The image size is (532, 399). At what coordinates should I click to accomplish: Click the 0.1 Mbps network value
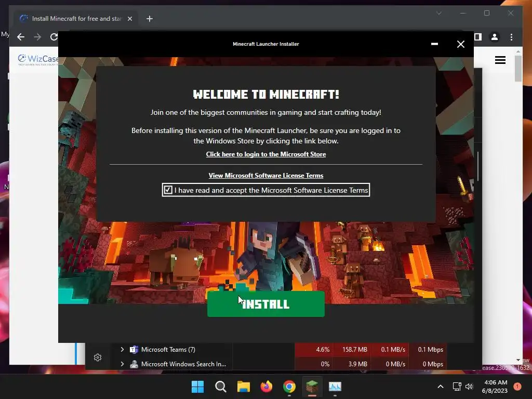coord(430,350)
